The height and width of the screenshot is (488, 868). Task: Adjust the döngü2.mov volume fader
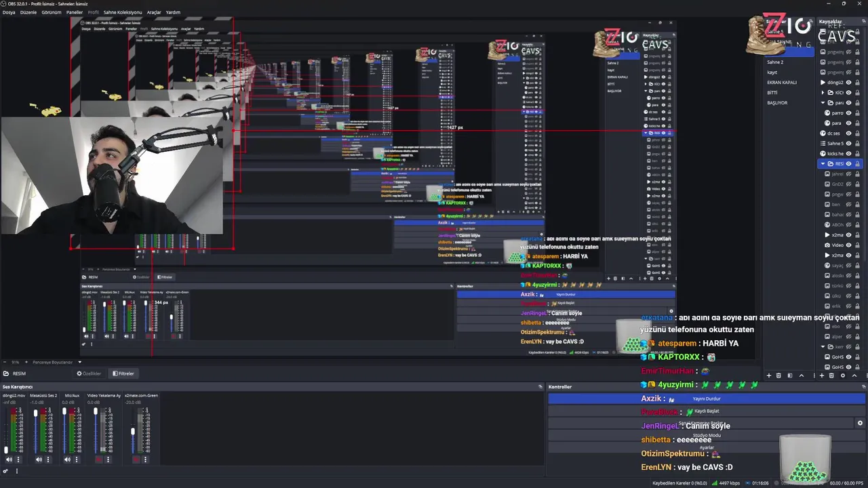tap(6, 450)
